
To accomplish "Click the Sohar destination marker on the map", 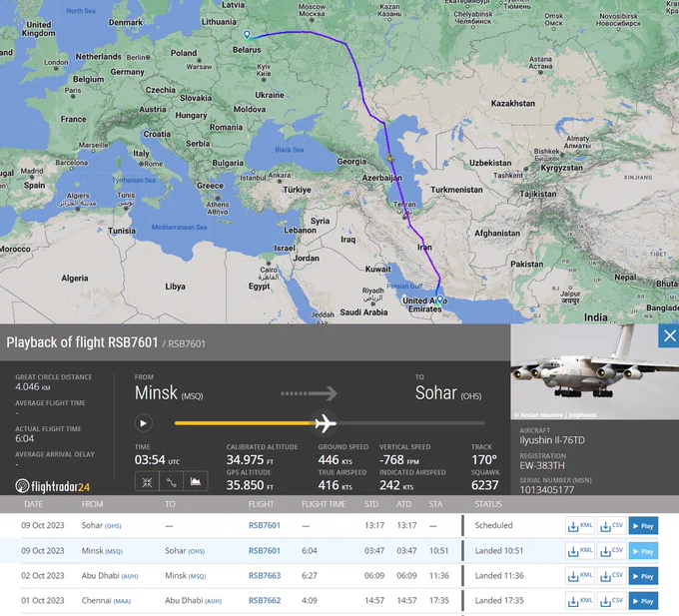I will click(440, 300).
